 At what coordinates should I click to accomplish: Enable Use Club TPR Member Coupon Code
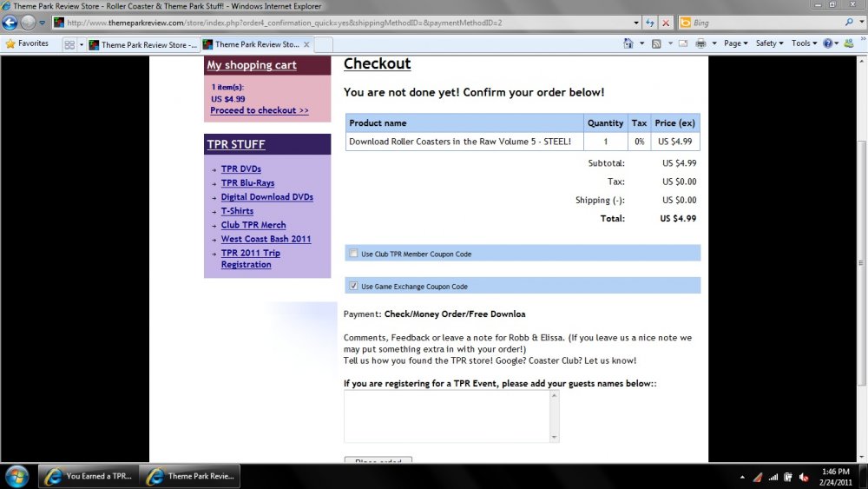coord(353,254)
